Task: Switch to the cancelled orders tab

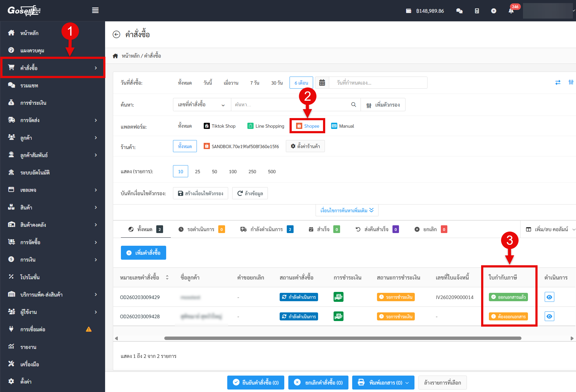Action: pos(430,229)
